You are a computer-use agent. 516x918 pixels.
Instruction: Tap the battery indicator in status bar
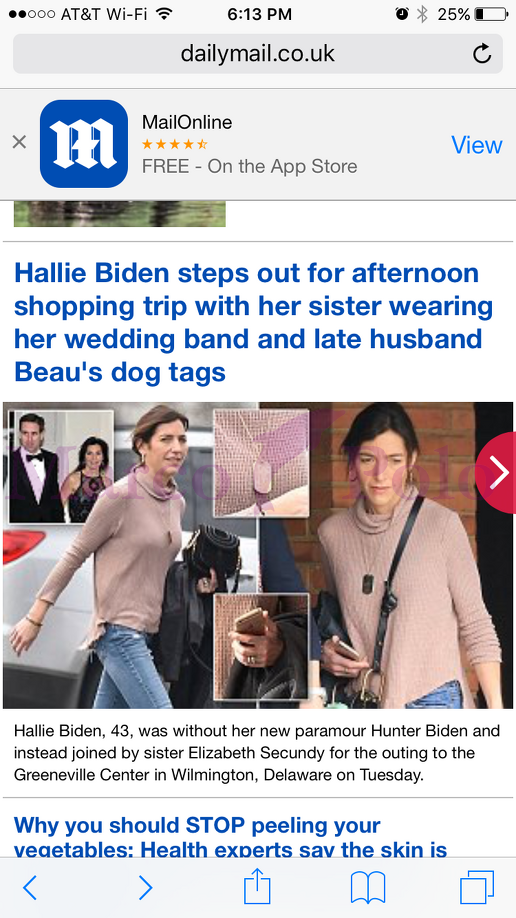pos(491,14)
